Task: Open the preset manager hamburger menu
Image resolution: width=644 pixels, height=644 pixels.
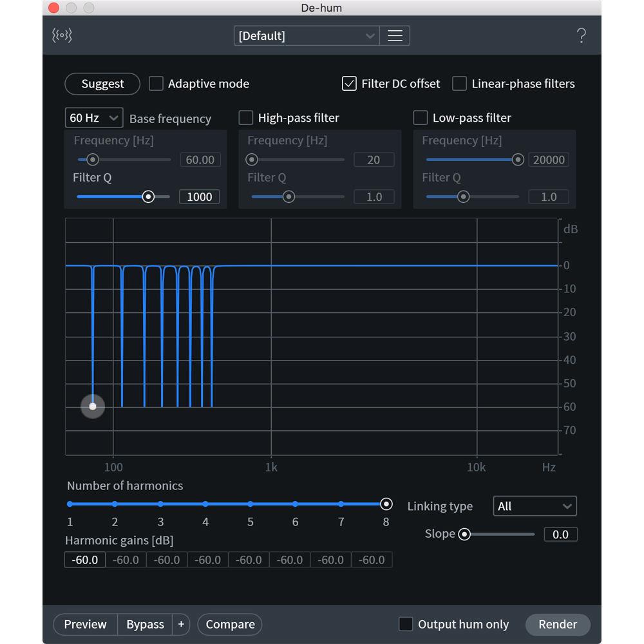Action: pos(395,35)
